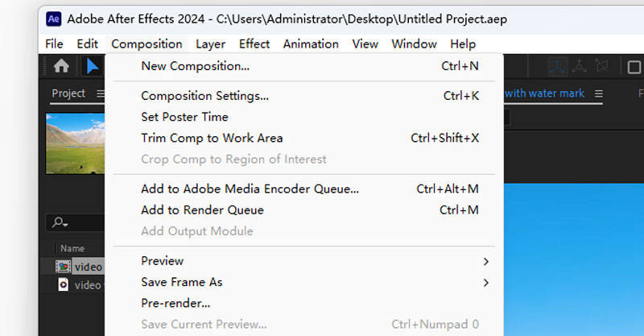Sort project items by Name column
Viewport: 644px width, 336px height.
pos(72,248)
